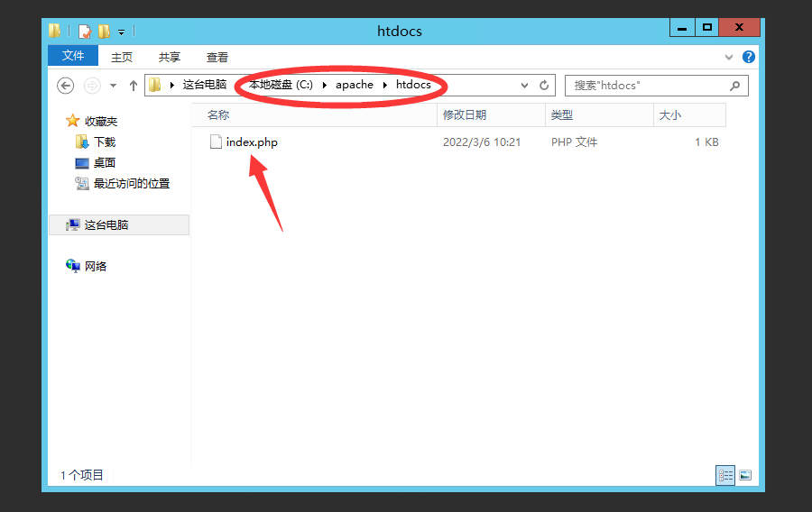The height and width of the screenshot is (512, 812).
Task: Click the index.php file icon
Action: [x=216, y=142]
